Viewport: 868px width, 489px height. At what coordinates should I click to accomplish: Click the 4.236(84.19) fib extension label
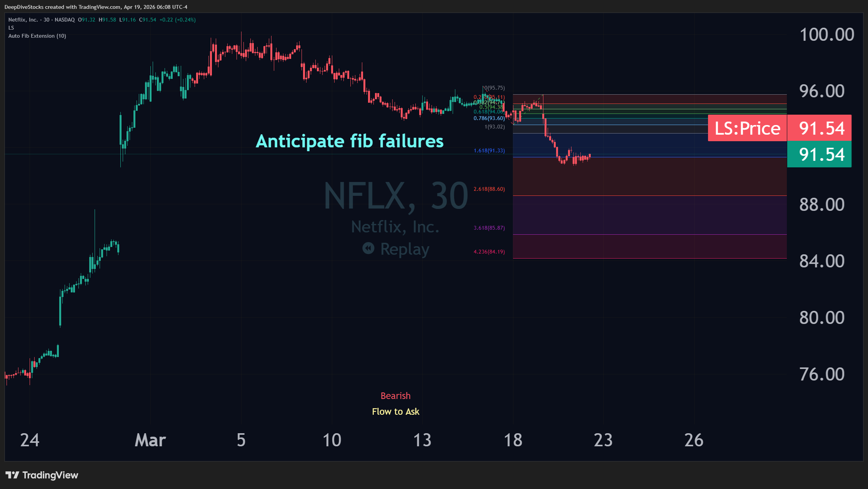(x=489, y=251)
